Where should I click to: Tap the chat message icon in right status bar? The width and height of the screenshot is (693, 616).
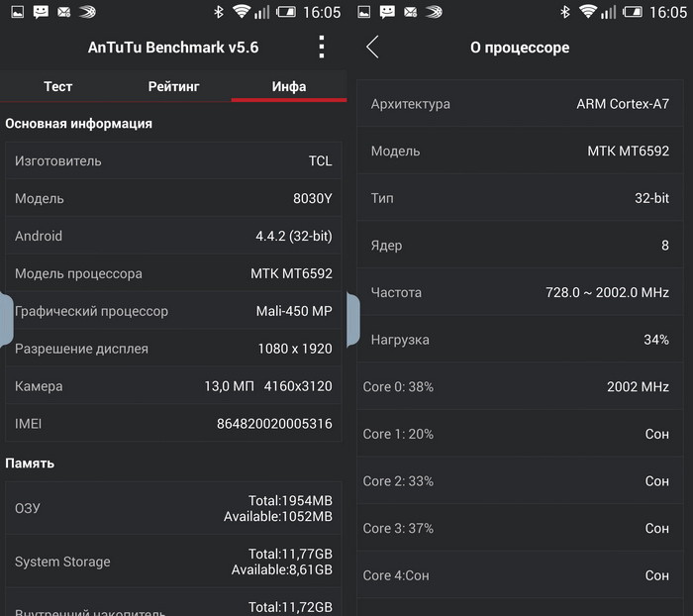(387, 12)
